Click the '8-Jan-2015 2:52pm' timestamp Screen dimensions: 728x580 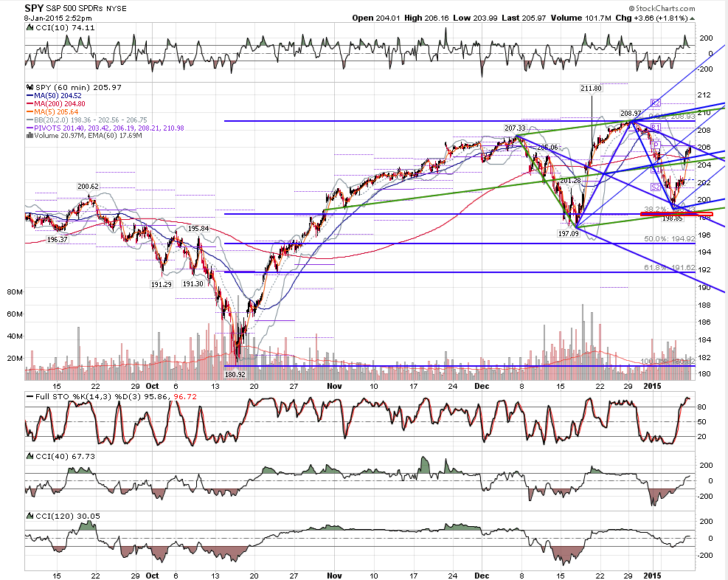click(58, 18)
